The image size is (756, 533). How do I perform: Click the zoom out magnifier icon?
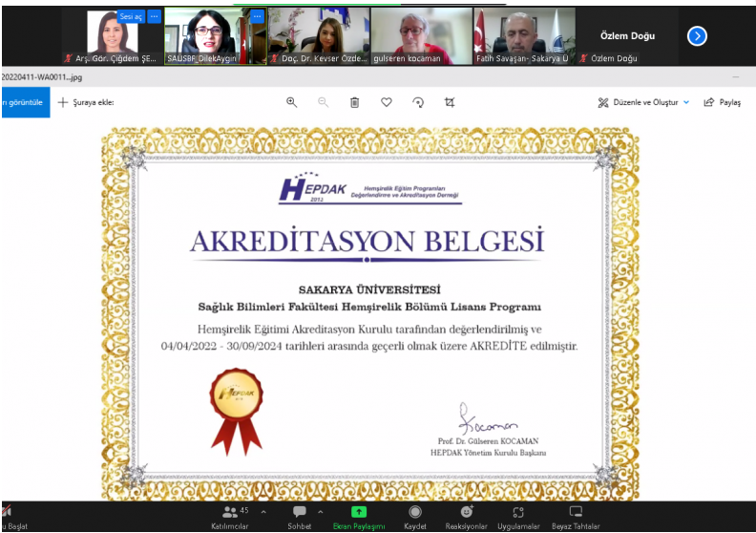tap(323, 102)
